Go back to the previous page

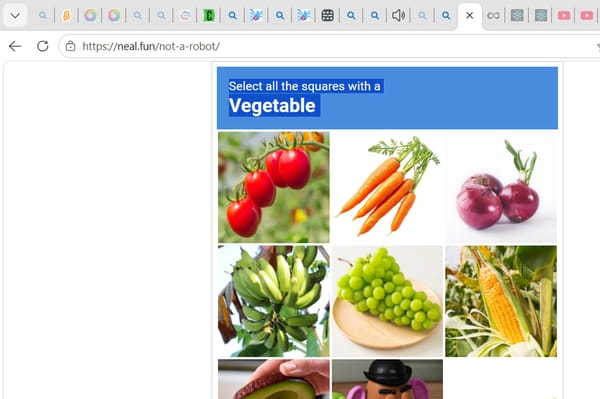15,46
